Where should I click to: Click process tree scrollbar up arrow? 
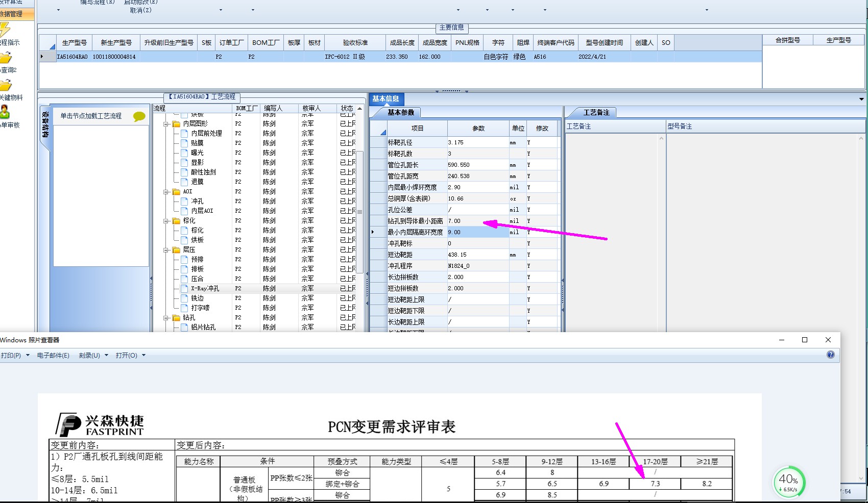tap(360, 109)
